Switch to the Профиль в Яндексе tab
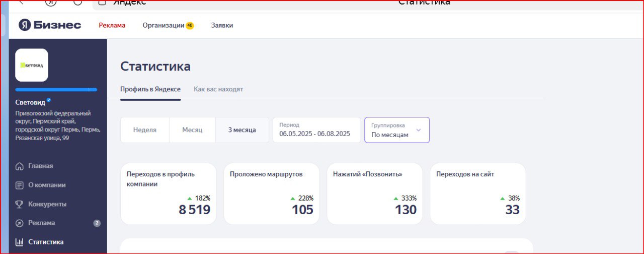This screenshot has width=644, height=254. click(x=150, y=89)
